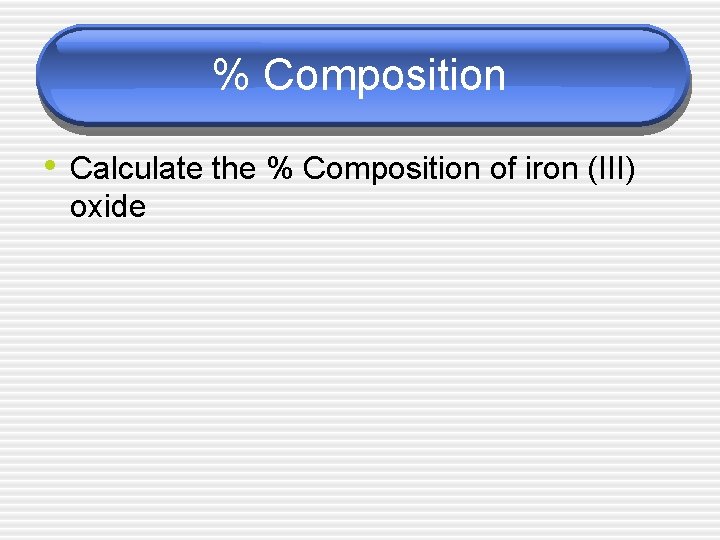
Task: Click the closing parenthesis after "III"
Action: 629,169
